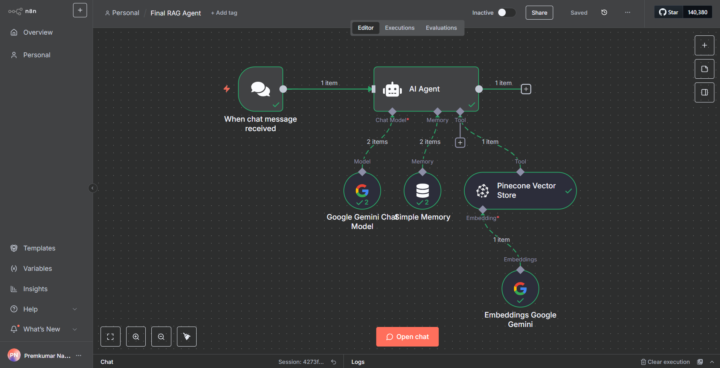Click the tidy up nodes button
The image size is (720, 368).
pos(186,337)
